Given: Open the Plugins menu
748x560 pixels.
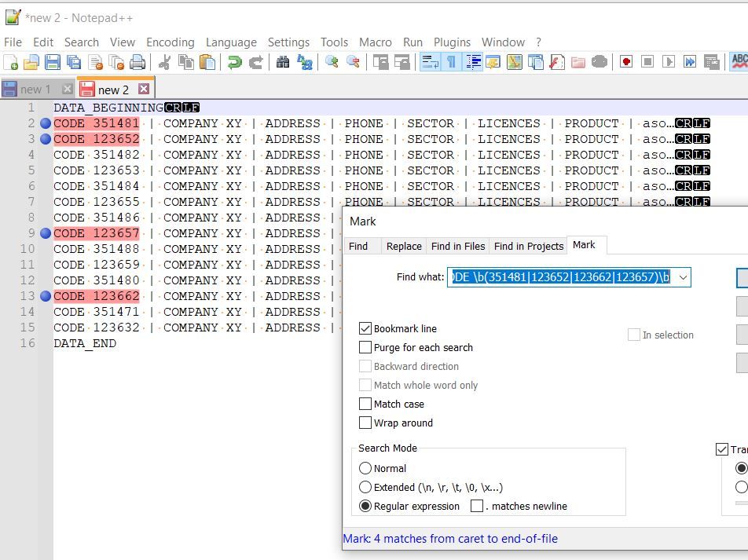Looking at the screenshot, I should (x=452, y=42).
